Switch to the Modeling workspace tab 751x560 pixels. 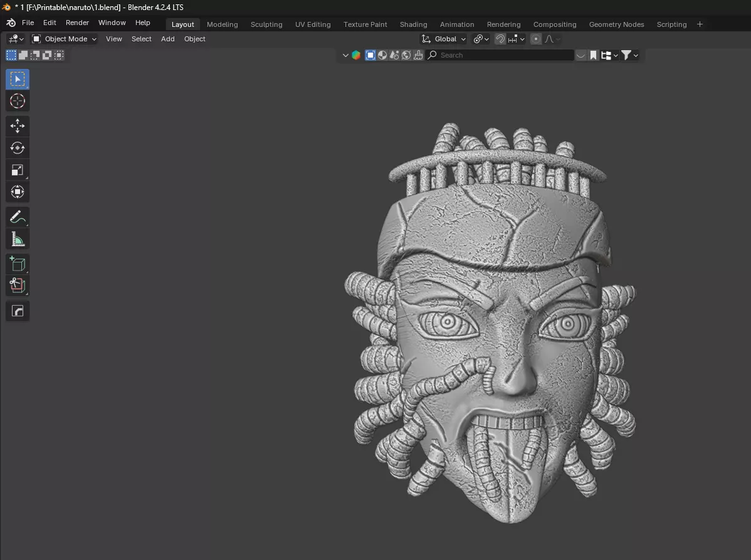pyautogui.click(x=223, y=24)
